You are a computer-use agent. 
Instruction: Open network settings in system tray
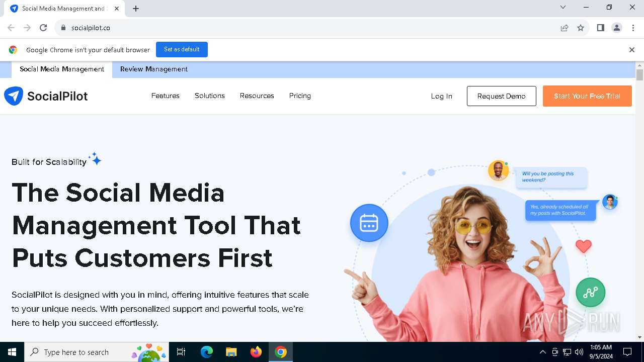click(x=567, y=352)
